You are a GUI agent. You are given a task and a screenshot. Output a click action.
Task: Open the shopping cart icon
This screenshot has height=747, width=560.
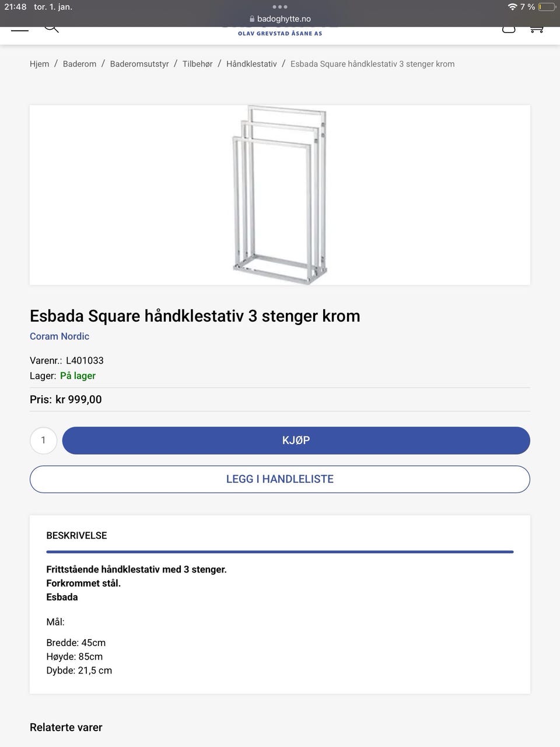537,29
